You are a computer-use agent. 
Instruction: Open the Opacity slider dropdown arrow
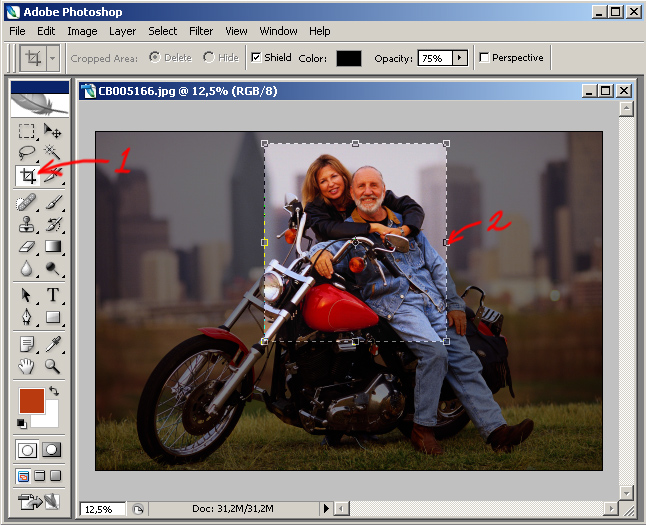coord(460,58)
